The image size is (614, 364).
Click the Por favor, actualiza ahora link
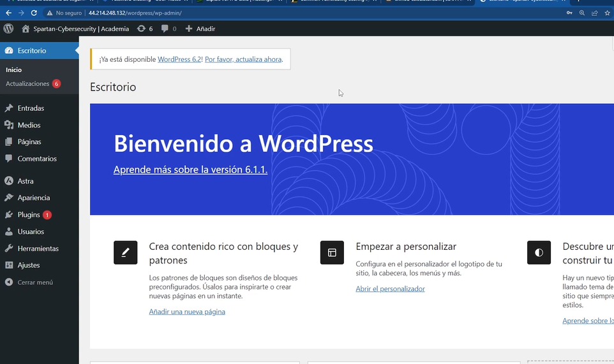[x=243, y=59]
